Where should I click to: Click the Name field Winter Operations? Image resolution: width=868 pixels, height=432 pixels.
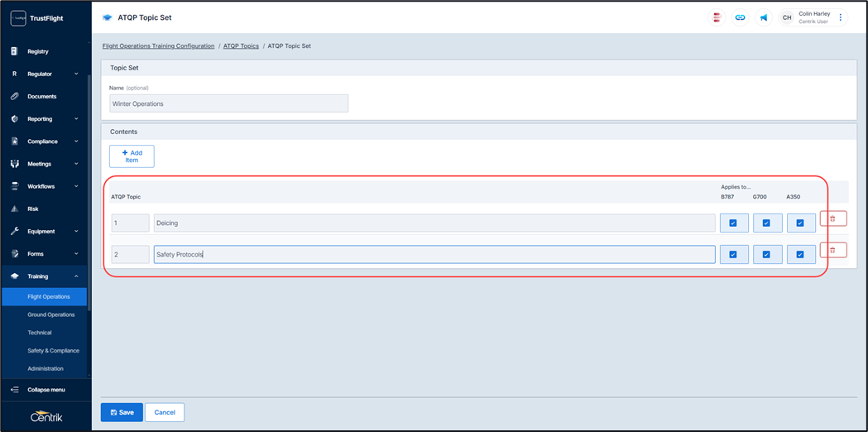pyautogui.click(x=228, y=103)
